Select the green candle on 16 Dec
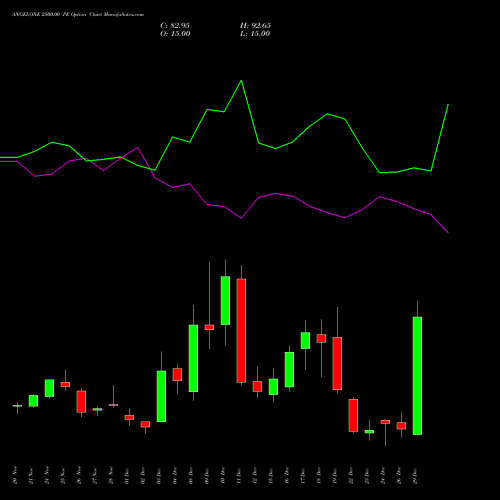500x500 pixels. [289, 370]
